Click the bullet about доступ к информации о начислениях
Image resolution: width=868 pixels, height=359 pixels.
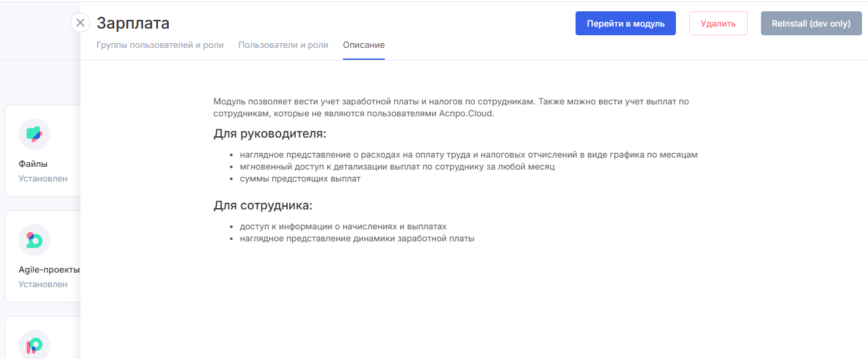[x=342, y=227]
